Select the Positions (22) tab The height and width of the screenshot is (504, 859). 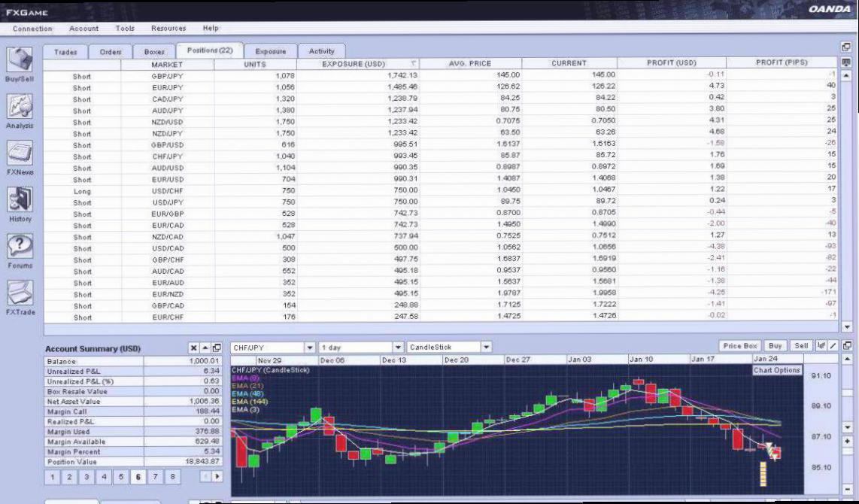(210, 50)
